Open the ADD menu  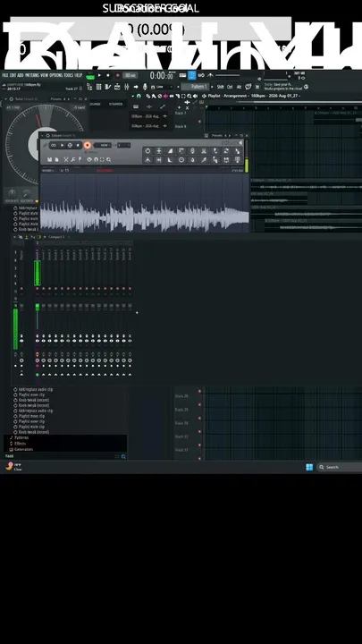[x=21, y=75]
